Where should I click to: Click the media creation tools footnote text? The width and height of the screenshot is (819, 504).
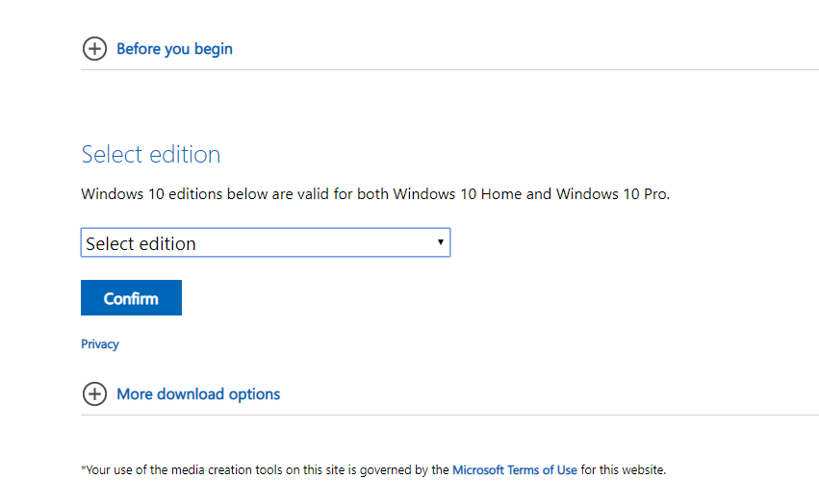click(x=373, y=470)
